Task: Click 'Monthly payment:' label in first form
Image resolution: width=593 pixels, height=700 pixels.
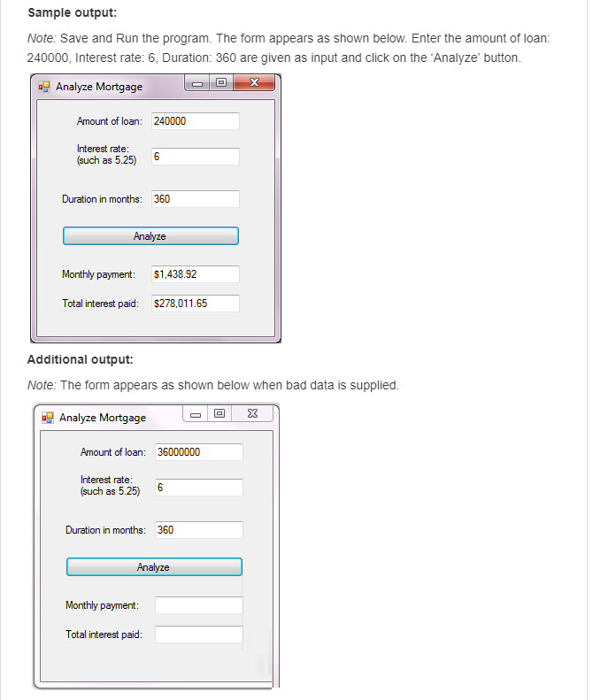Action: (98, 274)
